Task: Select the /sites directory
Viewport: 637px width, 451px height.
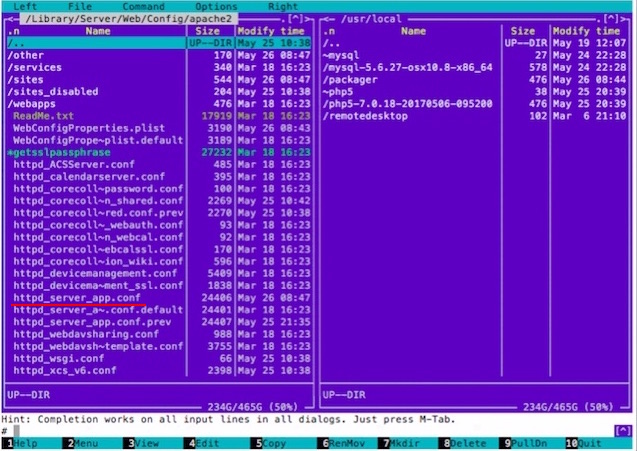Action: click(x=159, y=80)
